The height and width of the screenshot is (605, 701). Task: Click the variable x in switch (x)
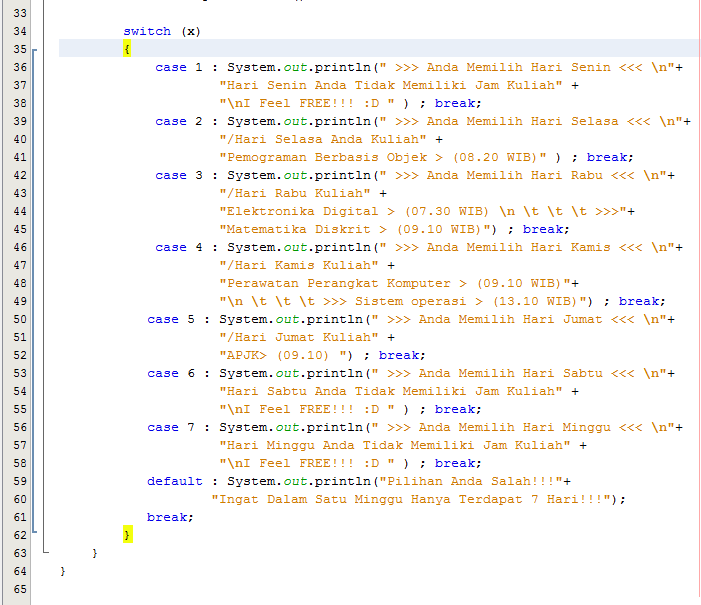coord(191,31)
